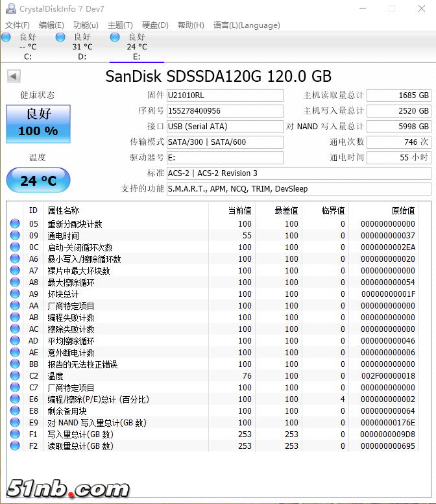
Task: Click the blue status dot for attribute E9
Action: (x=15, y=422)
